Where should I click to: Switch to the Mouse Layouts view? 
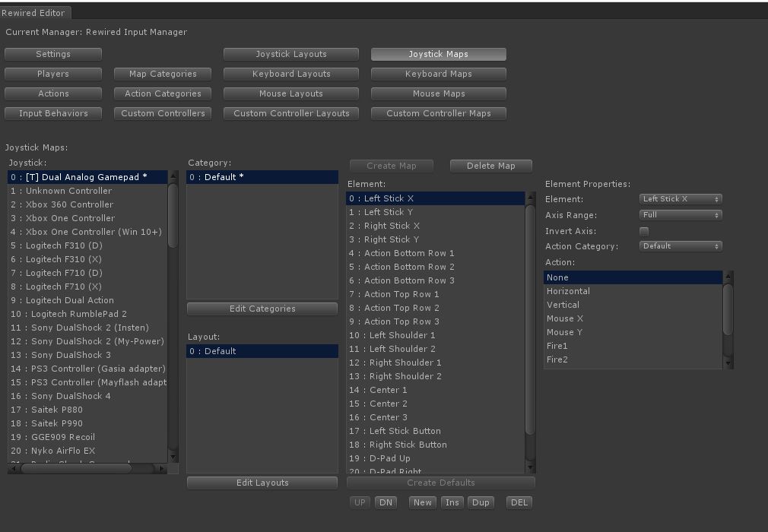(290, 93)
